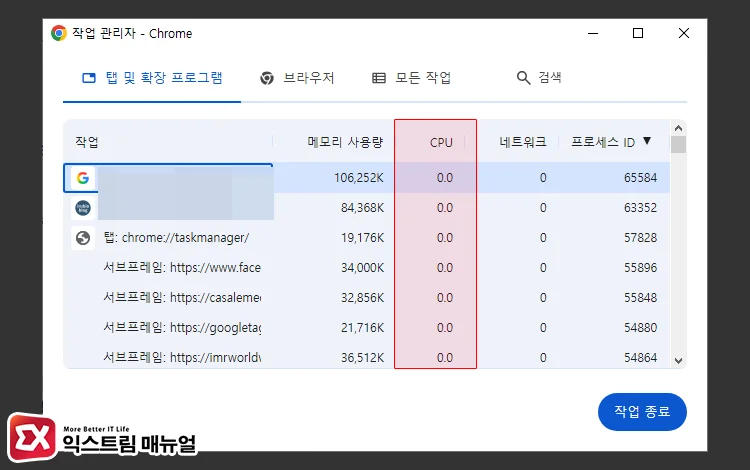Sort by CPU column header
The width and height of the screenshot is (750, 470).
click(441, 142)
